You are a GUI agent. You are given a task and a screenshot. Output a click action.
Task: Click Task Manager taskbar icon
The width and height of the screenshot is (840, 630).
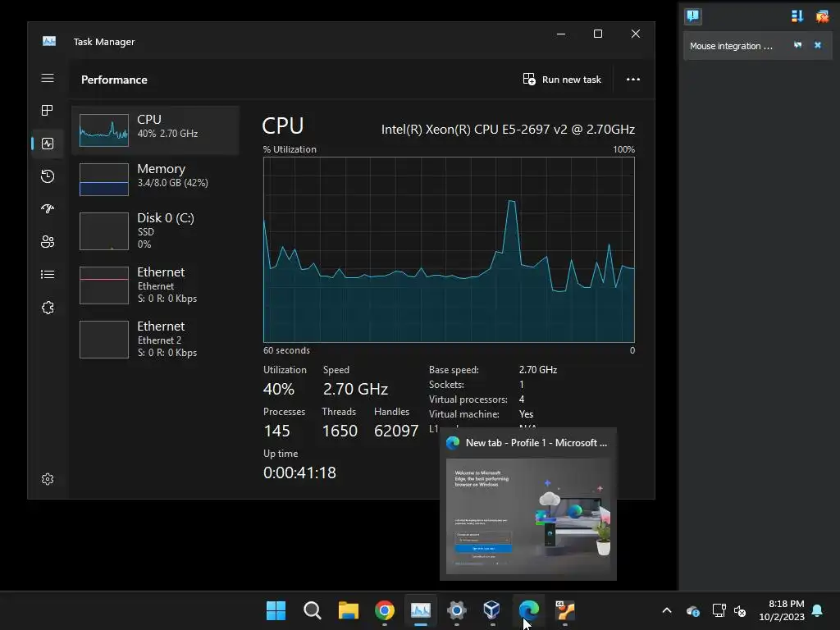[x=421, y=610]
